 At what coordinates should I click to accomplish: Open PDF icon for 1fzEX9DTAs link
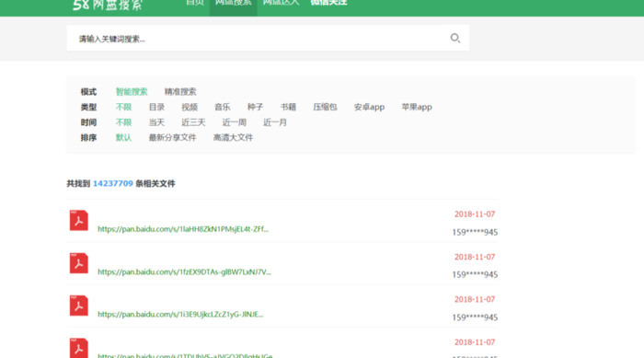(79, 263)
